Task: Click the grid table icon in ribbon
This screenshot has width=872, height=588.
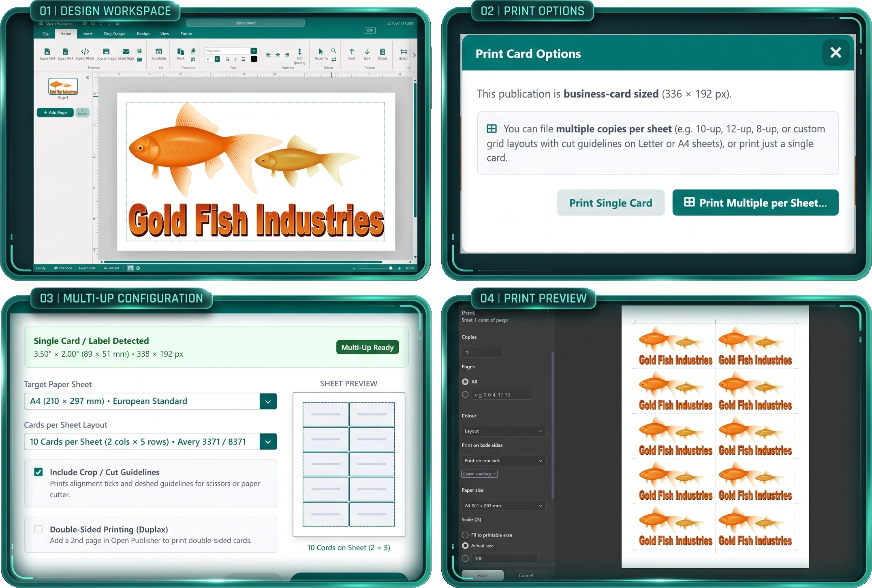Action: [383, 51]
